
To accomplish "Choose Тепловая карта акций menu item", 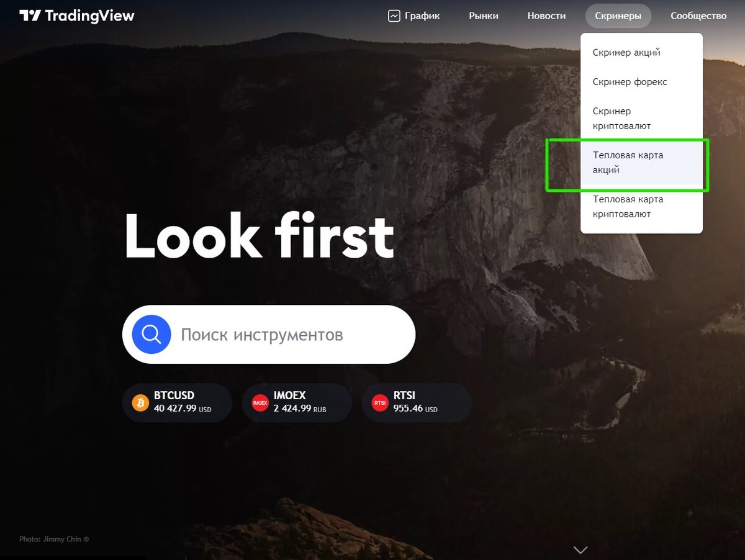I will point(641,163).
